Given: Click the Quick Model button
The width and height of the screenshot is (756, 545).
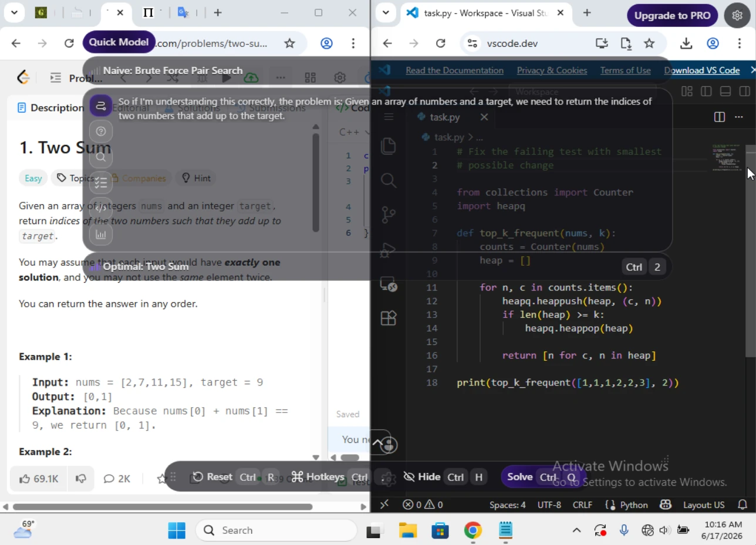Looking at the screenshot, I should [x=119, y=42].
